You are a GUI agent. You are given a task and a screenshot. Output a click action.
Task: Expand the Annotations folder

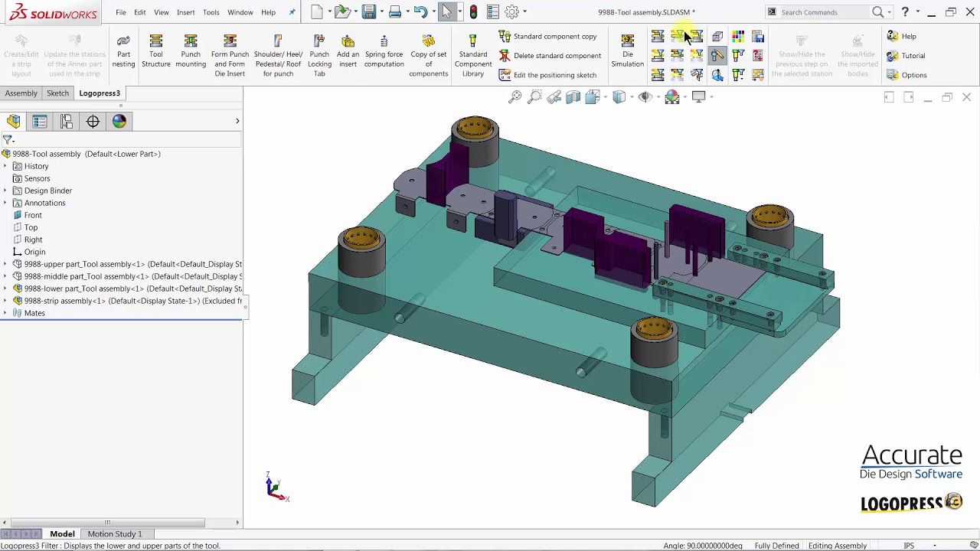pos(5,203)
